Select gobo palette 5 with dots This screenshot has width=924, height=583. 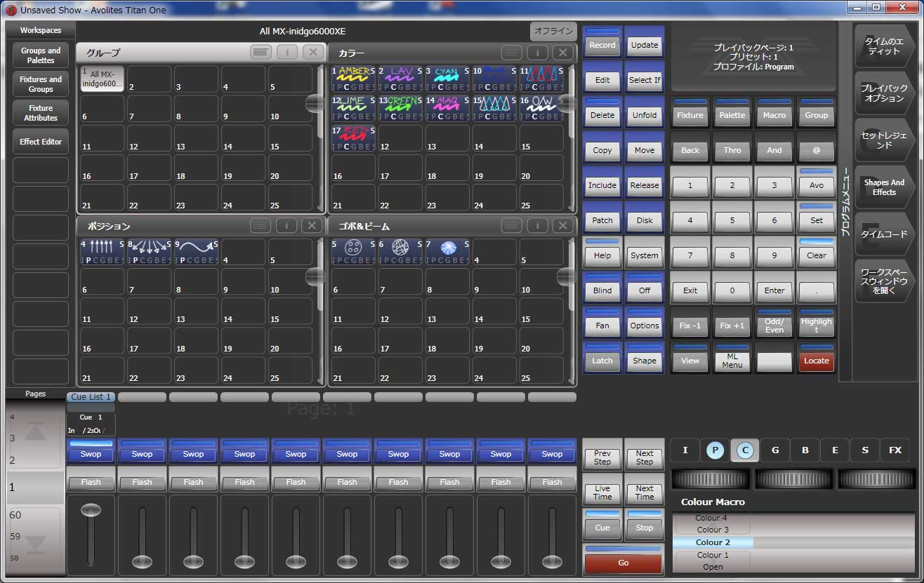coord(353,253)
